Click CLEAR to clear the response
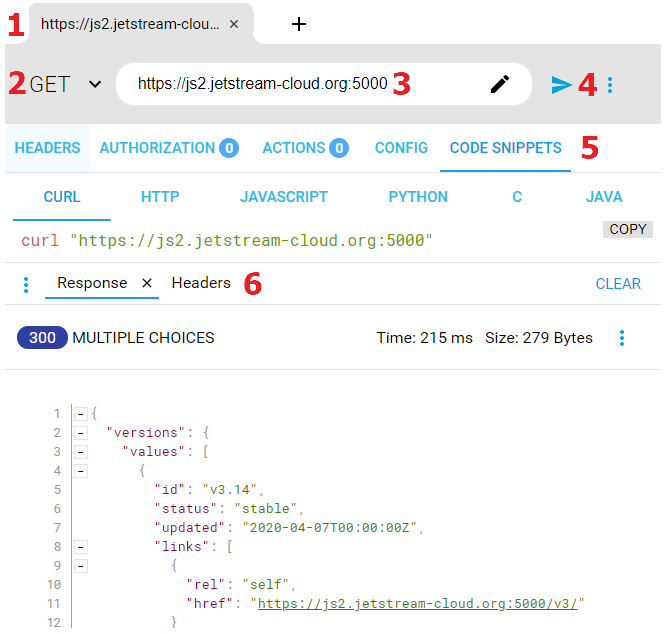 tap(618, 284)
